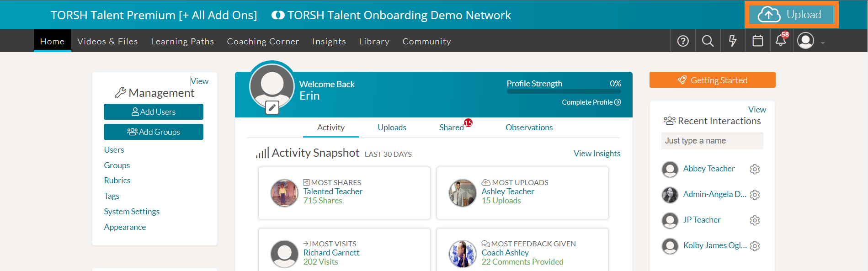Open the Videos & Files menu
The image size is (868, 271).
[x=107, y=42]
